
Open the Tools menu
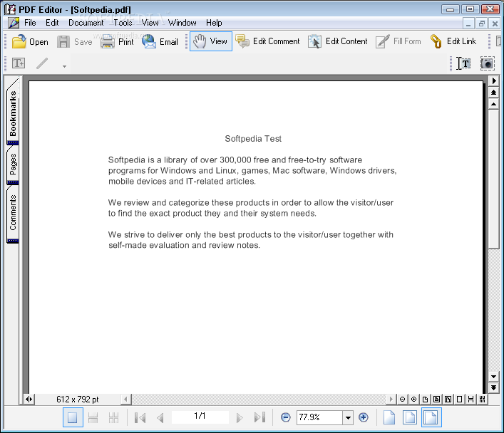coord(123,23)
